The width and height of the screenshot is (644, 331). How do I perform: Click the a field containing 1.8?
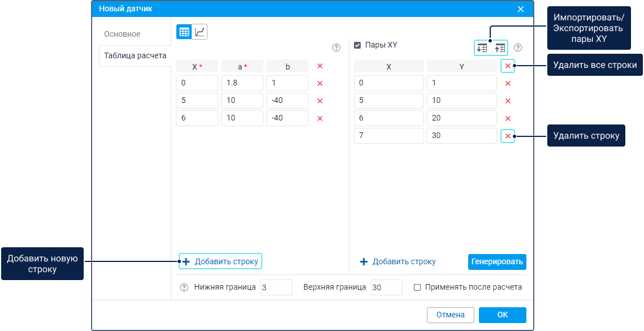pyautogui.click(x=243, y=83)
